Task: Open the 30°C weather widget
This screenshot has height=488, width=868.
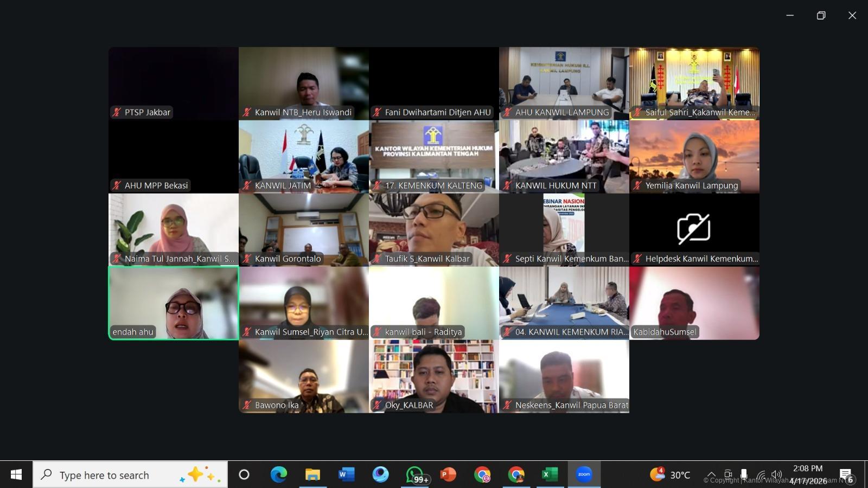Action: [670, 475]
